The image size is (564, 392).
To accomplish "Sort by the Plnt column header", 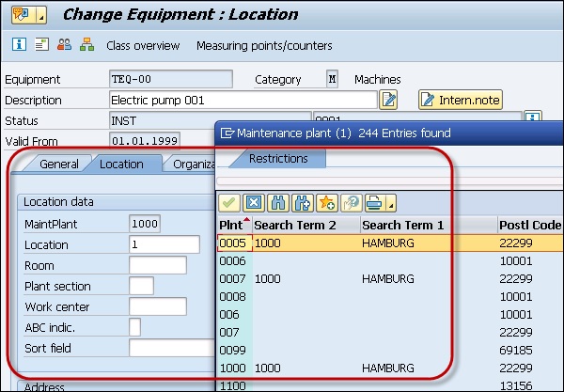I will click(x=231, y=225).
